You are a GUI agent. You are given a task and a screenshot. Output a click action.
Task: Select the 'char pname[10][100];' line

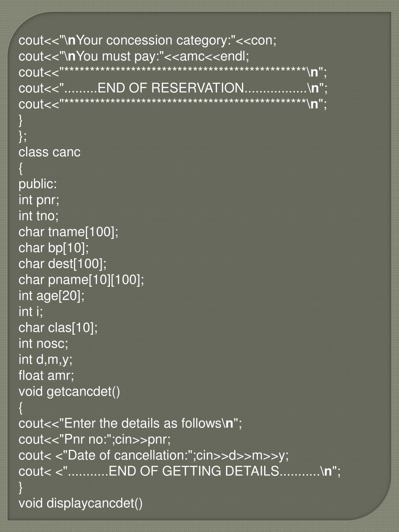point(81,280)
